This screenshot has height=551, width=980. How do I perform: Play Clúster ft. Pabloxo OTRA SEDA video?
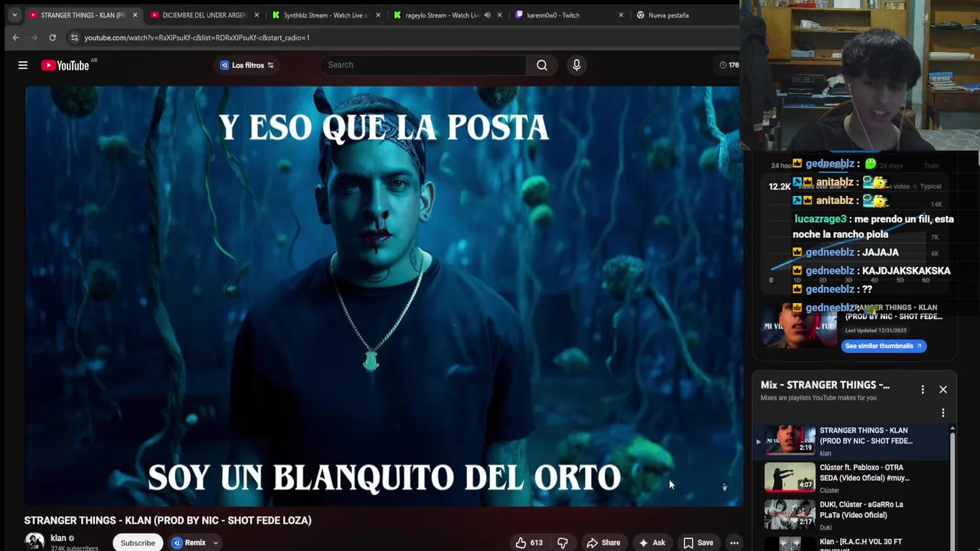[x=851, y=478]
